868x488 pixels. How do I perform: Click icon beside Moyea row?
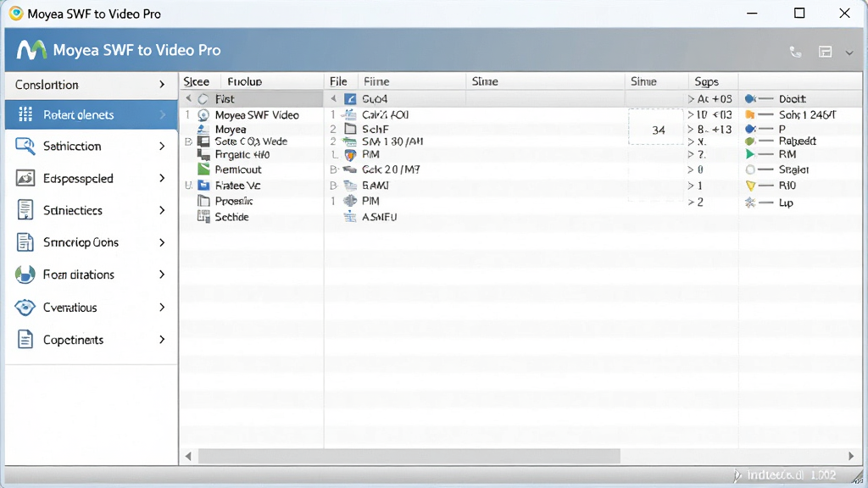coord(203,129)
